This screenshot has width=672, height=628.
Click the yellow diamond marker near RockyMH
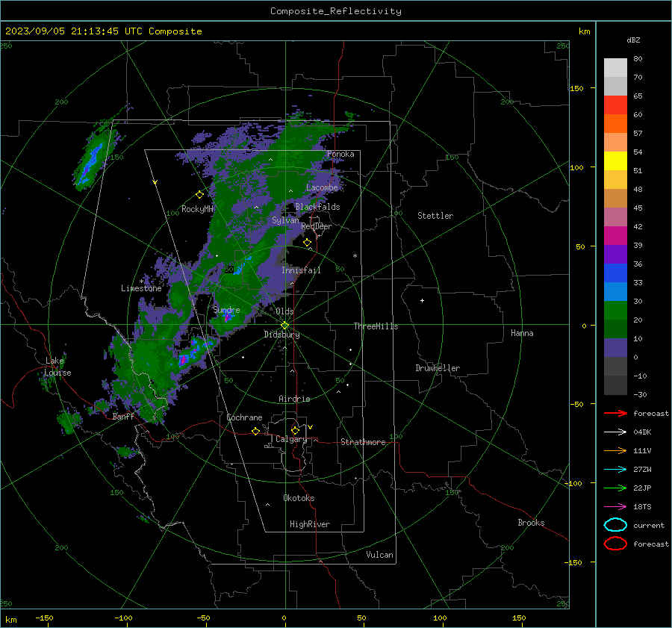(199, 195)
